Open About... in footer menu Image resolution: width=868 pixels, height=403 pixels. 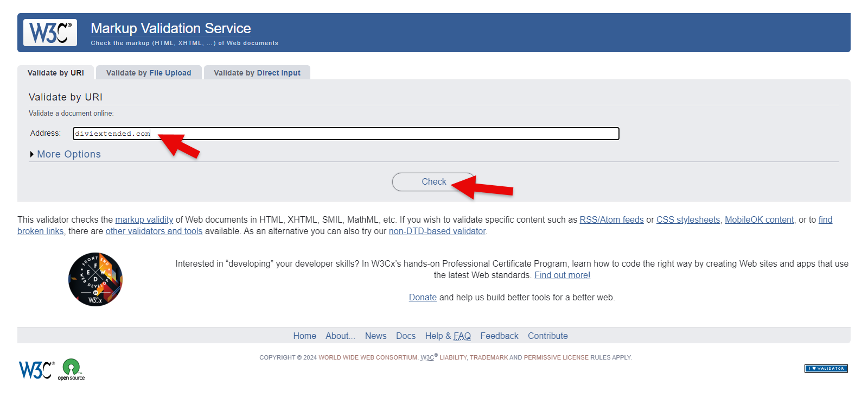point(340,336)
